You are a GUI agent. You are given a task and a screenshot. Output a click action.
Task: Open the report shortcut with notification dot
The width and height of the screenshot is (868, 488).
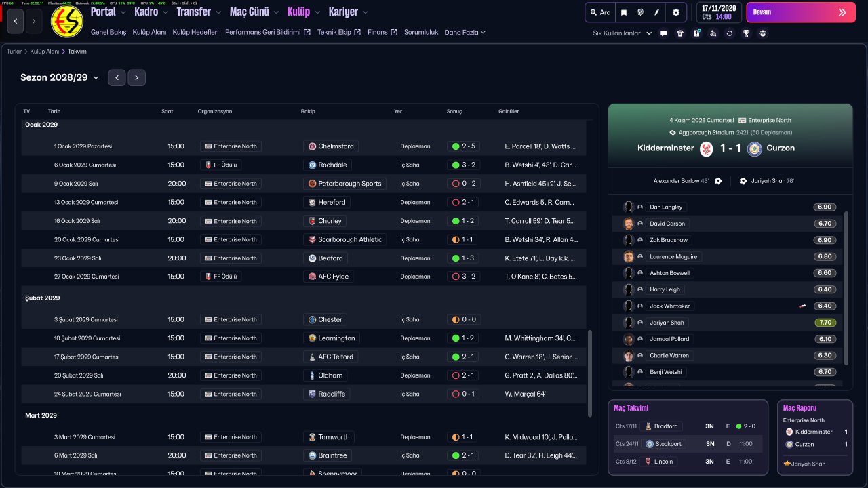[696, 33]
